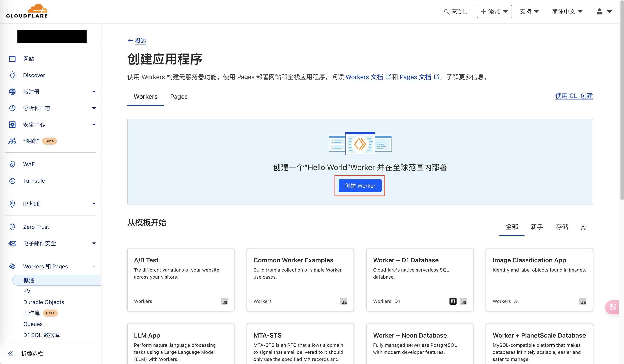
Task: Open the A/B Test template card
Action: pyautogui.click(x=181, y=280)
